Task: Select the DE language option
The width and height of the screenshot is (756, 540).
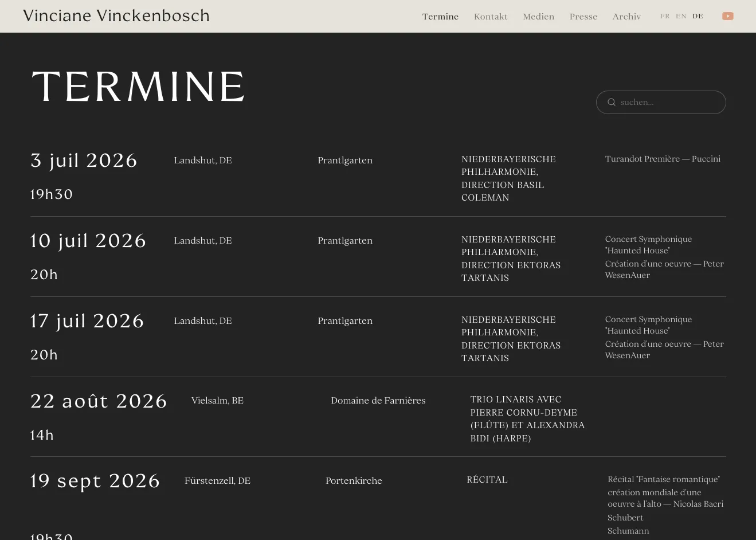Action: (x=698, y=16)
